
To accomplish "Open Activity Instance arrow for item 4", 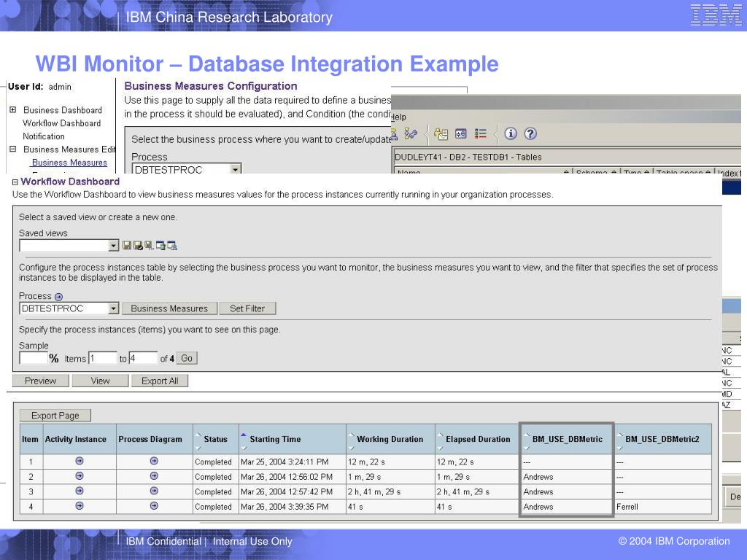I will coord(80,506).
